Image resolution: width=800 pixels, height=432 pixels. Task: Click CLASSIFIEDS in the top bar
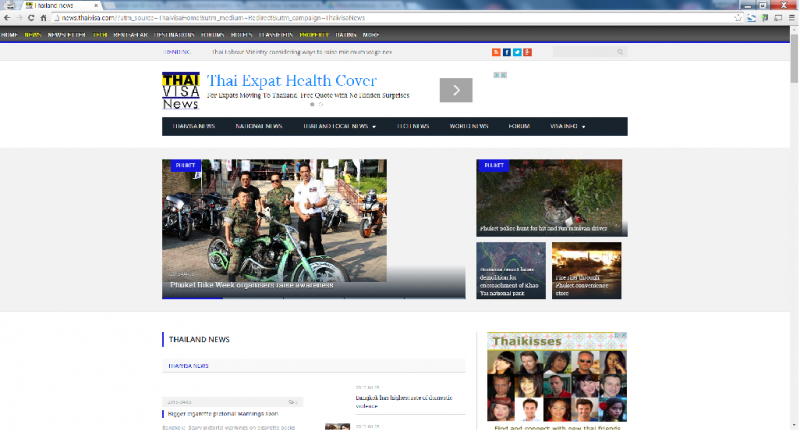[276, 35]
